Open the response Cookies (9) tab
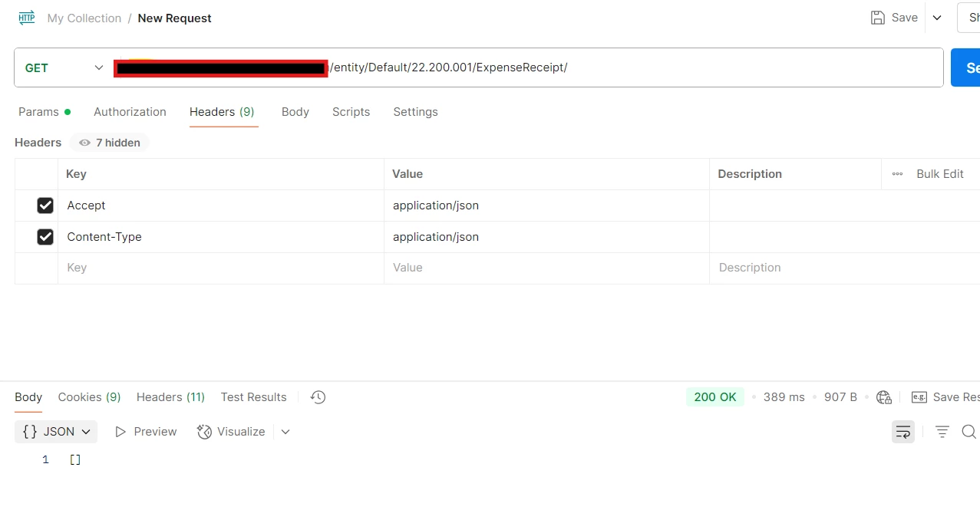The width and height of the screenshot is (980, 523). tap(89, 397)
